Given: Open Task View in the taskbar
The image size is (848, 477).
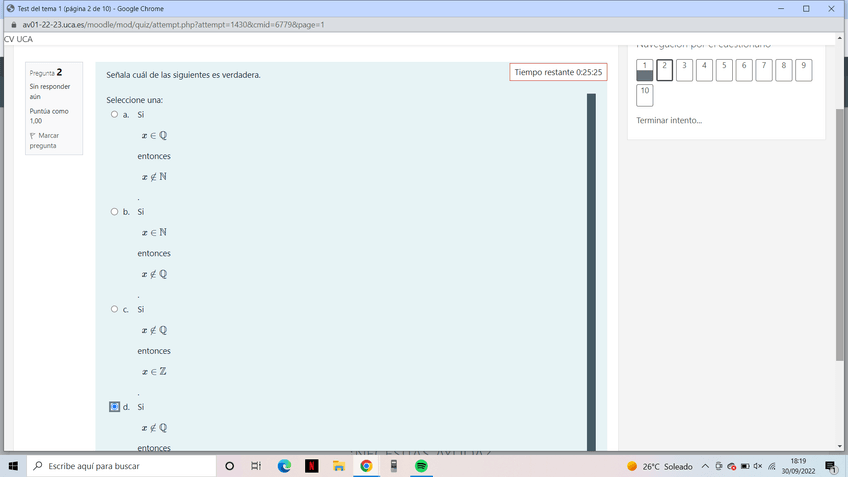Looking at the screenshot, I should 256,466.
